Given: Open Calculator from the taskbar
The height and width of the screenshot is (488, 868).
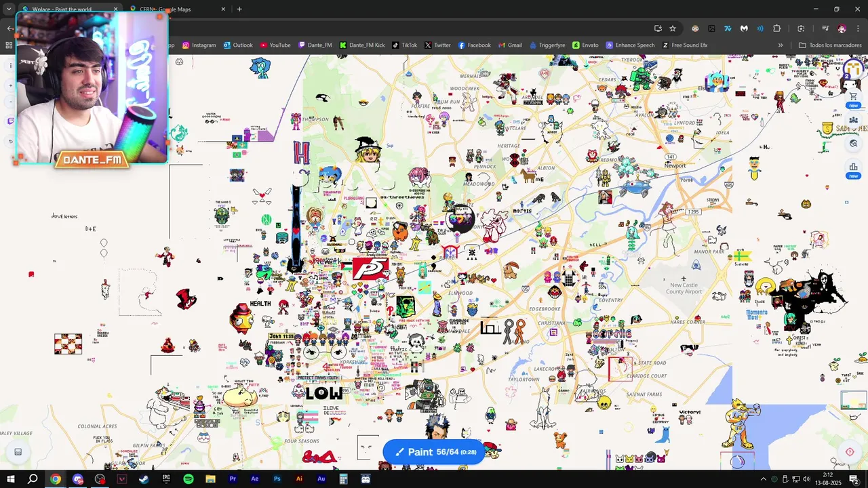Looking at the screenshot, I should point(344,479).
